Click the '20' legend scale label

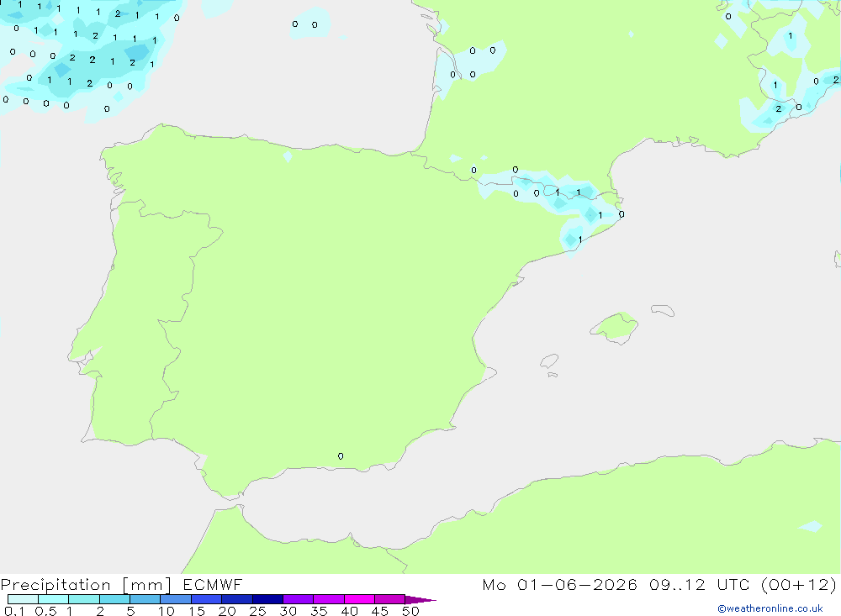tap(227, 611)
